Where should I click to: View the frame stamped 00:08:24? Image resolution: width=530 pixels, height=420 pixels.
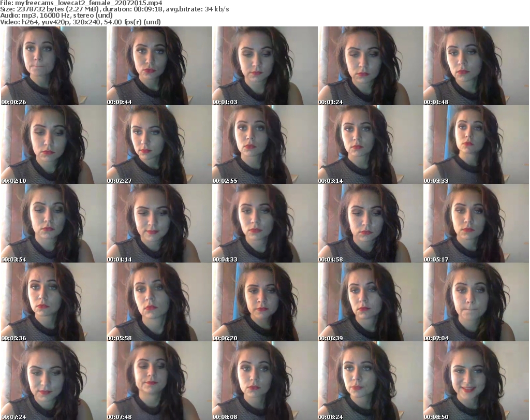point(370,381)
